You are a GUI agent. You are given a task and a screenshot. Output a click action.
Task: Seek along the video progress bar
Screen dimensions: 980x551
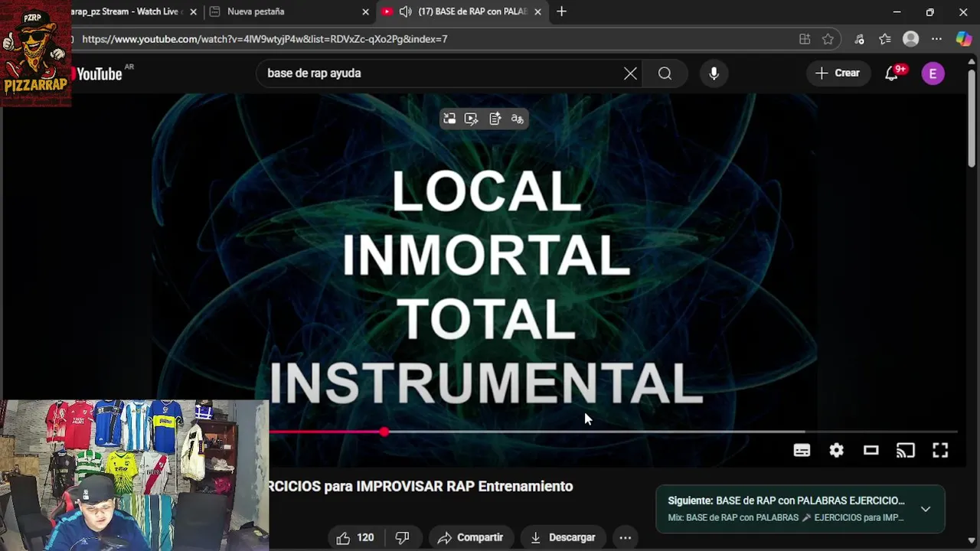tap(612, 432)
